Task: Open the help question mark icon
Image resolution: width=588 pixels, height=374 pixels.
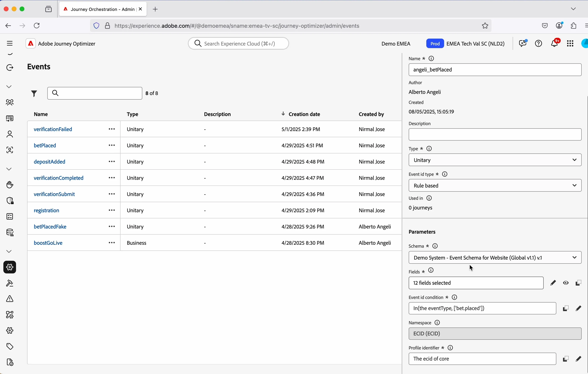Action: point(539,44)
